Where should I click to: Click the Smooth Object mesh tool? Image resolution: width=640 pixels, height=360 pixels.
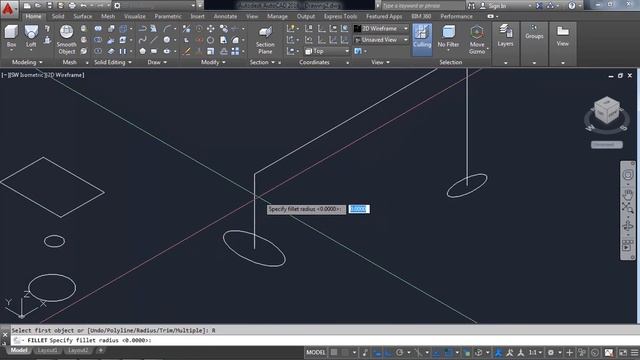point(67,40)
